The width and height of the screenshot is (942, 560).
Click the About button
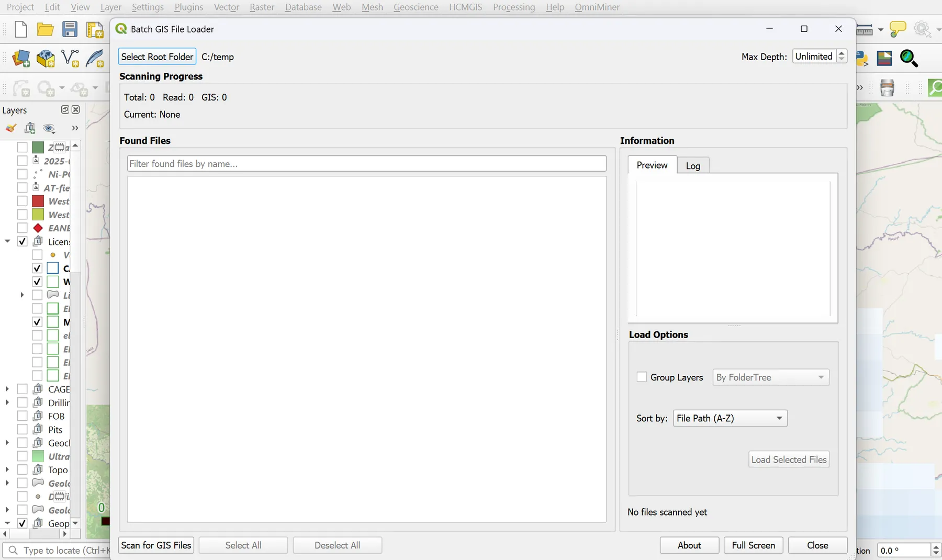[689, 545]
